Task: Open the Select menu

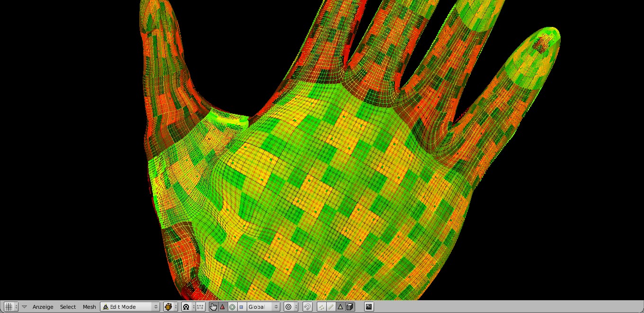Action: click(x=68, y=307)
